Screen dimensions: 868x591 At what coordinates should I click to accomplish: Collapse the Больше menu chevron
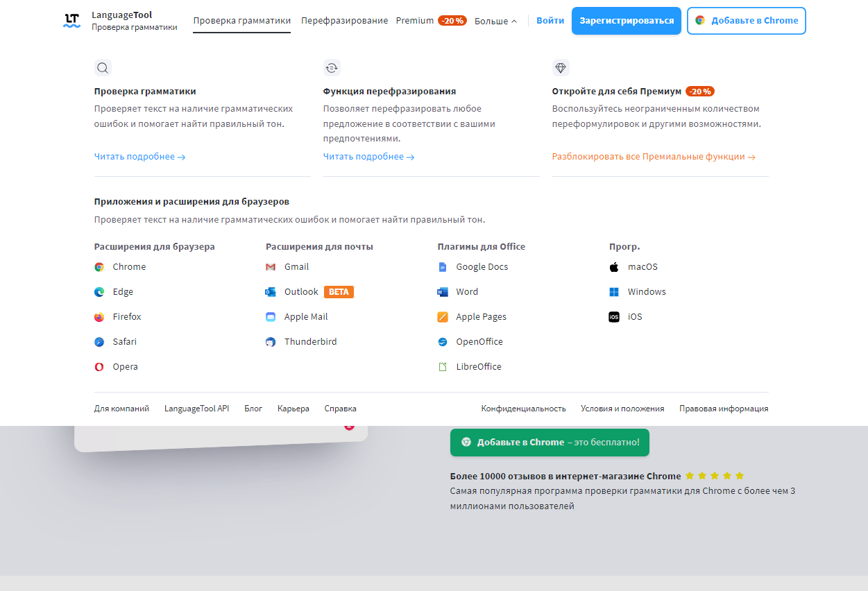(x=514, y=22)
